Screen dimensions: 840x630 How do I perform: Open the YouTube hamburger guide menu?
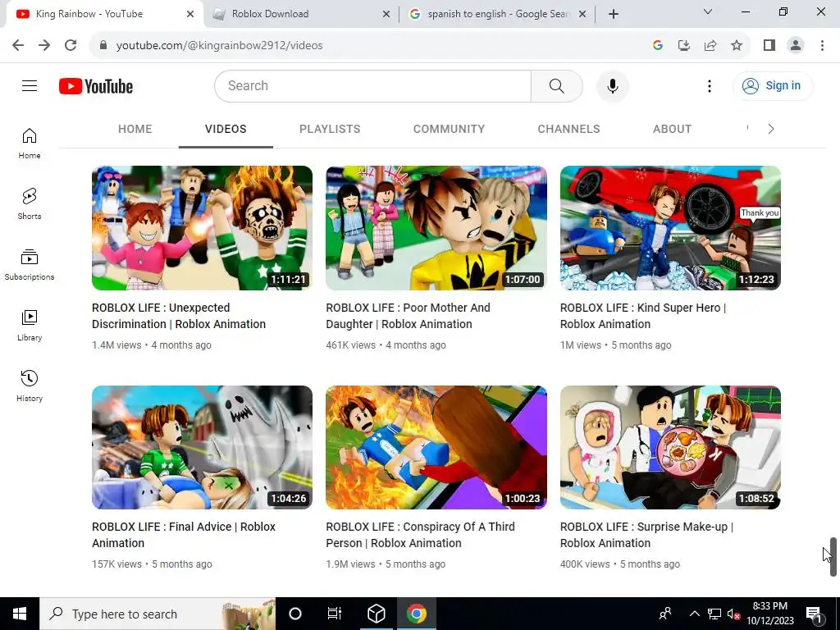pos(30,85)
